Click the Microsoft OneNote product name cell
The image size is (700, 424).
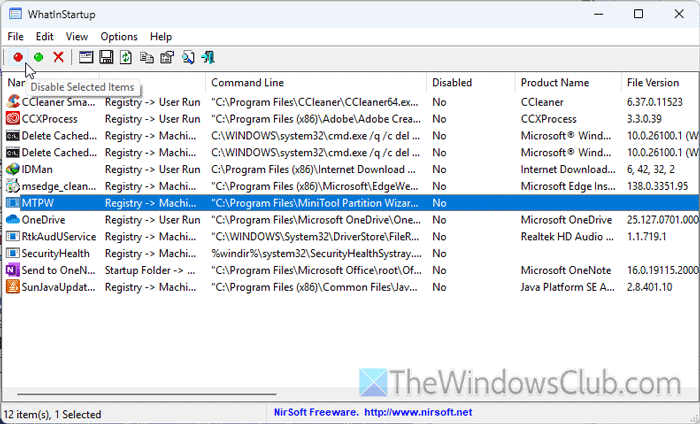566,270
